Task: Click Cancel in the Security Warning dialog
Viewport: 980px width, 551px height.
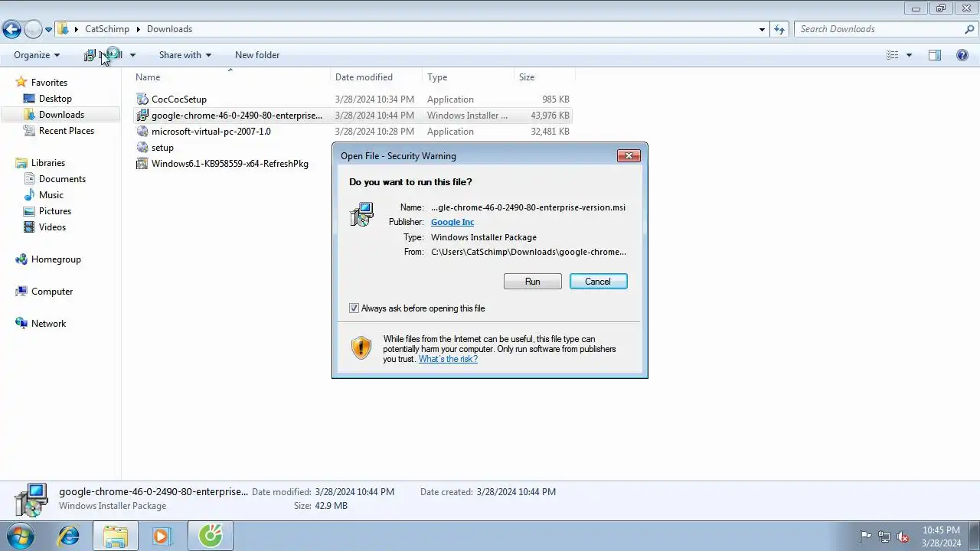Action: (598, 282)
